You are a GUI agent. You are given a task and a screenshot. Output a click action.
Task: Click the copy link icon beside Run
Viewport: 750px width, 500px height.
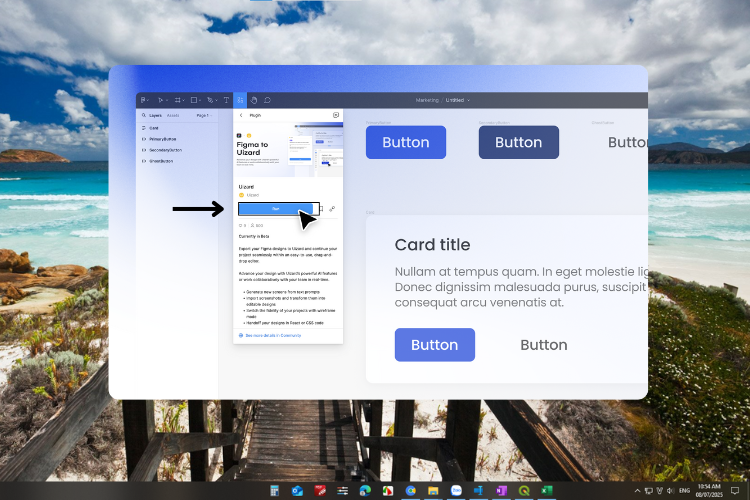pos(332,209)
